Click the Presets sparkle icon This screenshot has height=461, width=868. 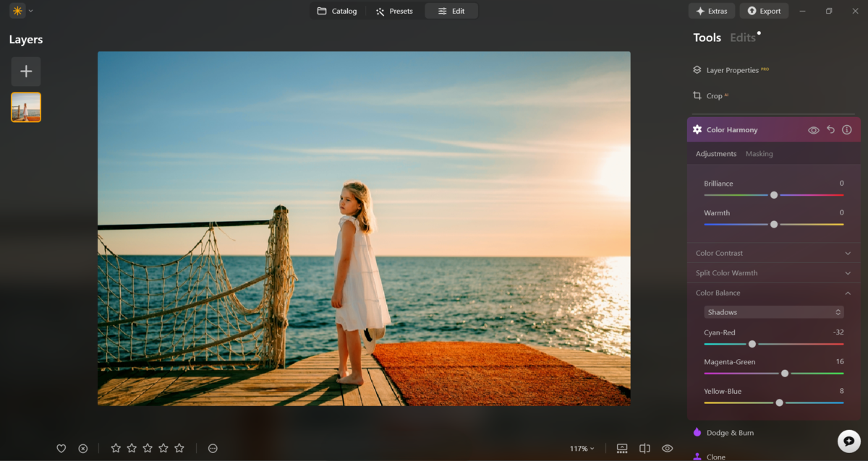(x=380, y=12)
